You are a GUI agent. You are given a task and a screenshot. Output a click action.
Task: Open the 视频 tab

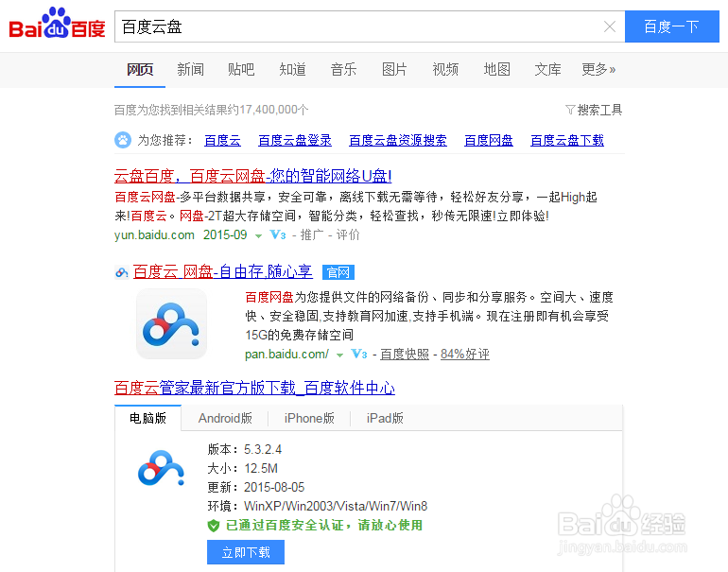click(x=445, y=70)
